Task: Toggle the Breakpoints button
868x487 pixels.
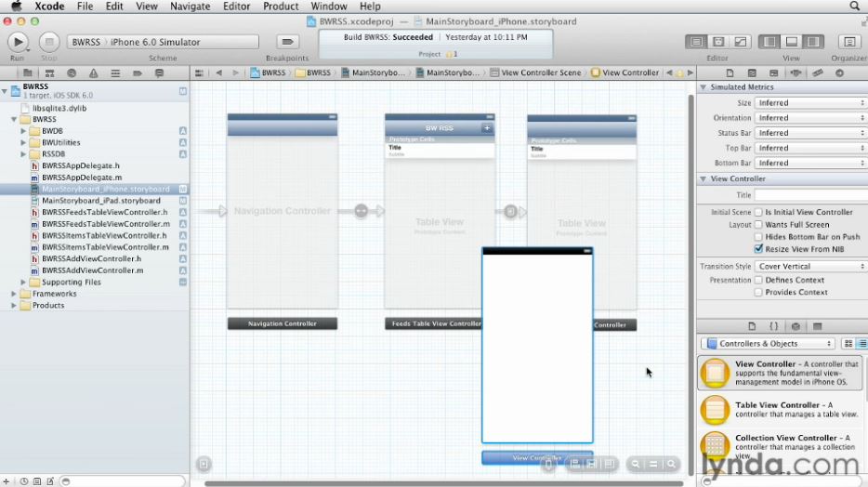Action: [x=287, y=42]
